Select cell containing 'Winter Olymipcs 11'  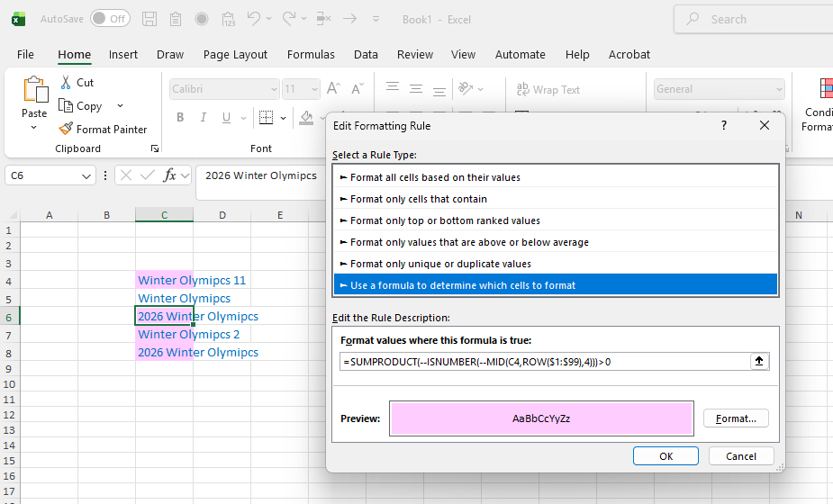tap(164, 280)
